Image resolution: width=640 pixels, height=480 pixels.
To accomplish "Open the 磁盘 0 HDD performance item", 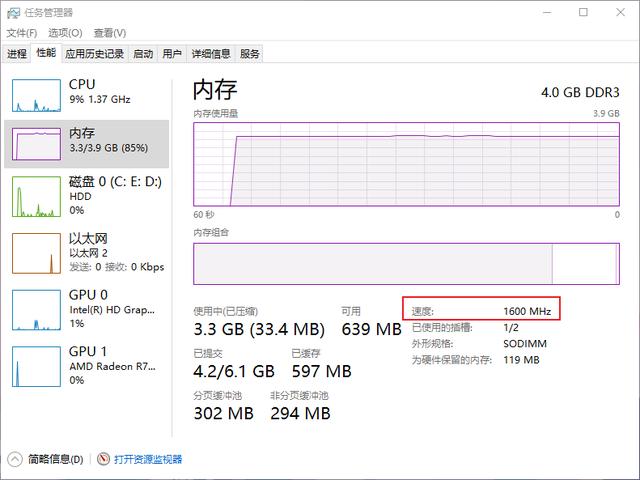I will 87,196.
